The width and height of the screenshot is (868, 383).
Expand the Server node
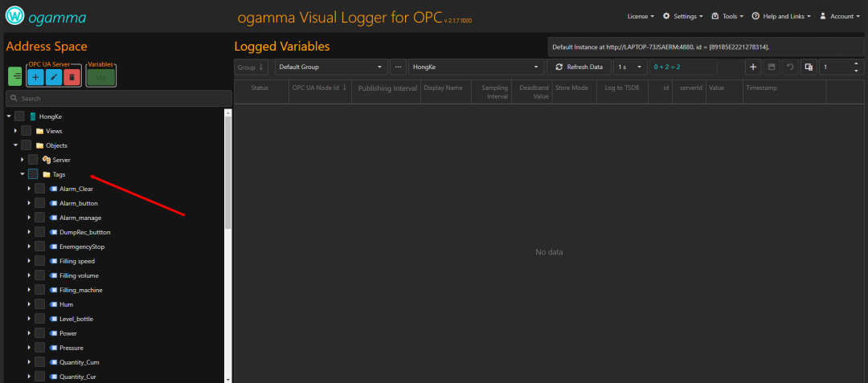point(23,160)
